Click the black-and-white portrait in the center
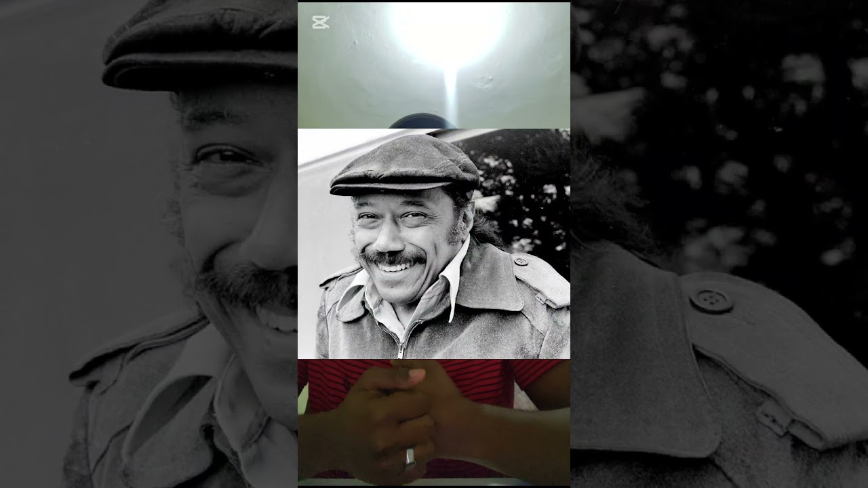Viewport: 868px width, 488px height. pos(434,244)
